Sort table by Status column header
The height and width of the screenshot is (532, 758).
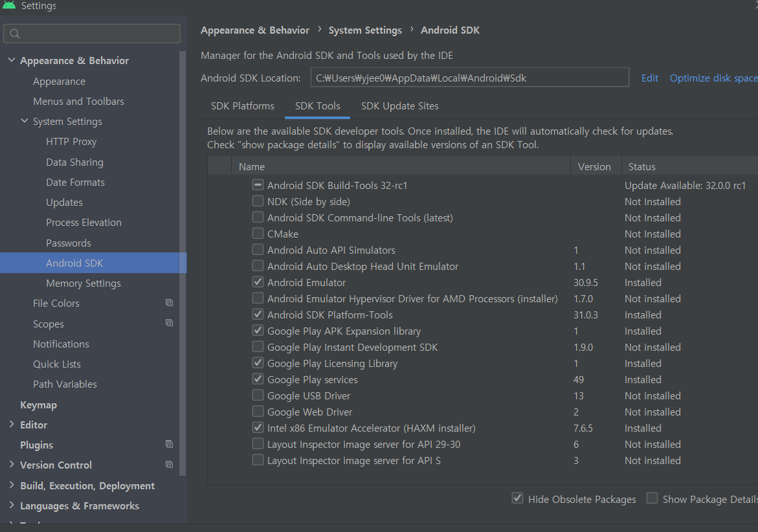(x=689, y=166)
